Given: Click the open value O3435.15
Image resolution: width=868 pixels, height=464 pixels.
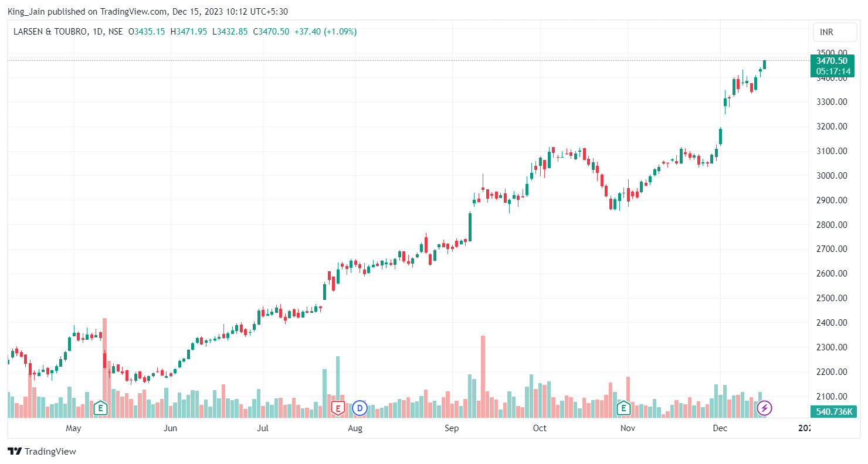Looking at the screenshot, I should (x=147, y=32).
